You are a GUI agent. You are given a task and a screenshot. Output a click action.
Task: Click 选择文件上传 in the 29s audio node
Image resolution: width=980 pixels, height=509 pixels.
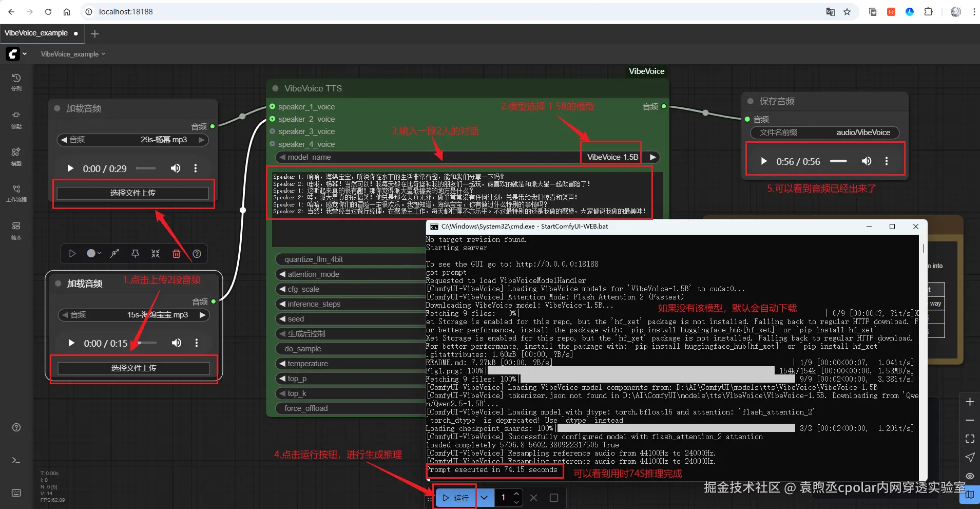click(133, 193)
